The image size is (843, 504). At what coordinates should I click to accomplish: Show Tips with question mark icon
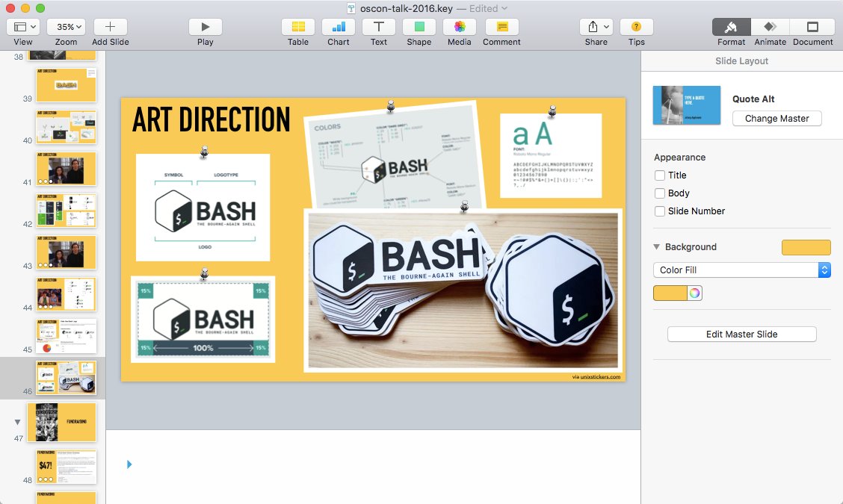point(636,27)
